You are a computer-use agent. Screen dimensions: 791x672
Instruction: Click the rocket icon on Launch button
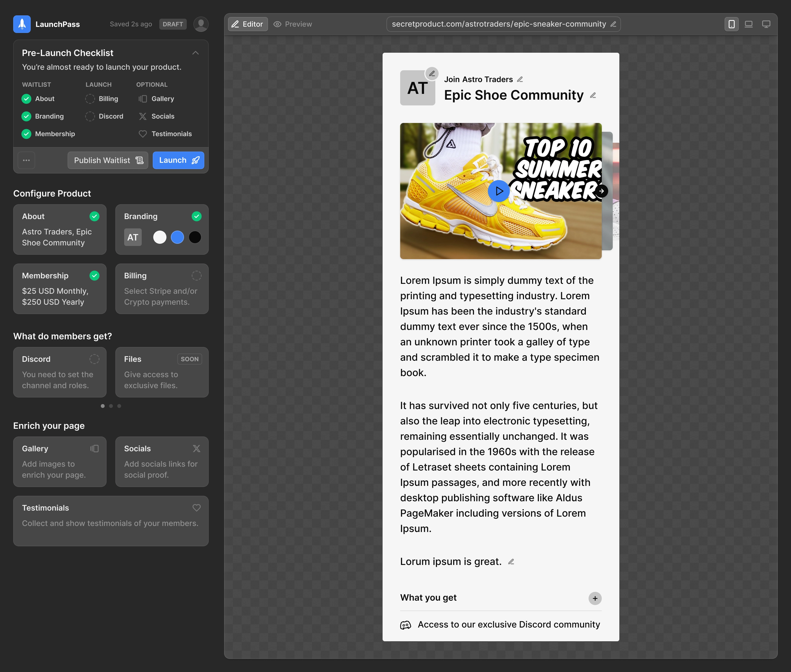(x=196, y=160)
